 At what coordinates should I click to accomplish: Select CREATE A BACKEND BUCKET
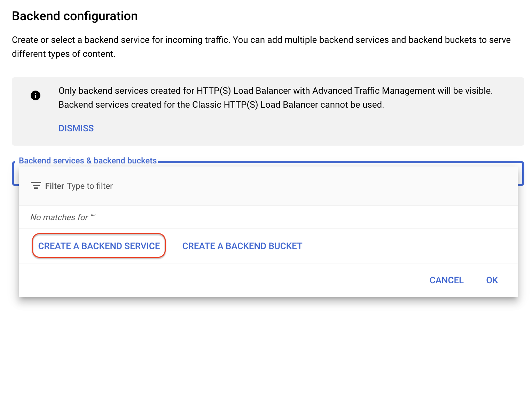pyautogui.click(x=242, y=246)
